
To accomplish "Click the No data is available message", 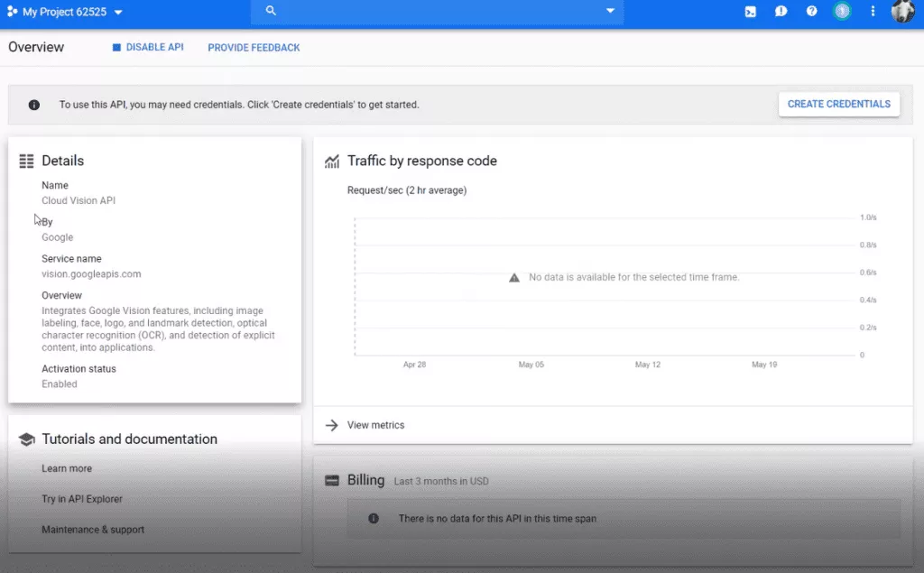I will (x=633, y=277).
